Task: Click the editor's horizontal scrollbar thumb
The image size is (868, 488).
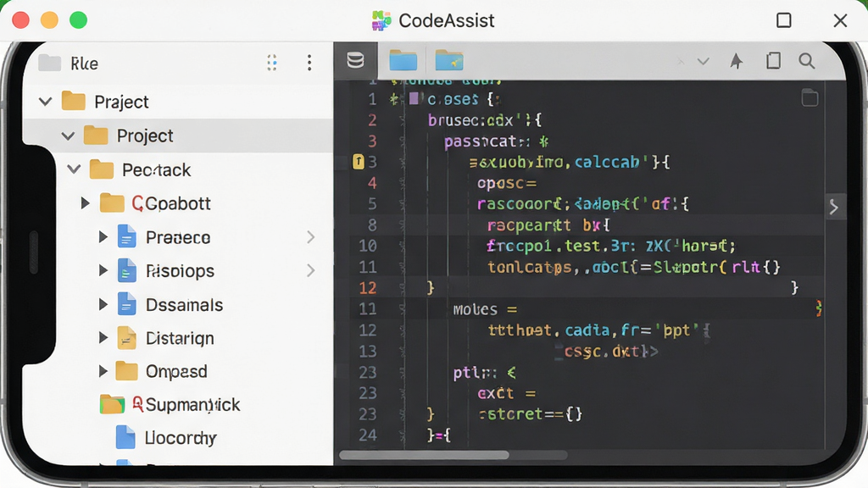Action: tap(424, 455)
